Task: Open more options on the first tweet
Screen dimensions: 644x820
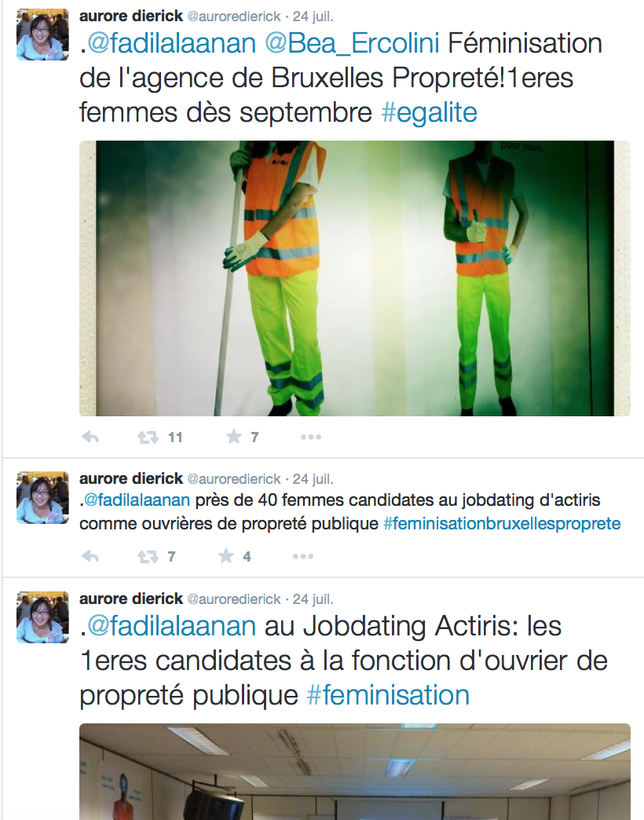Action: 311,437
